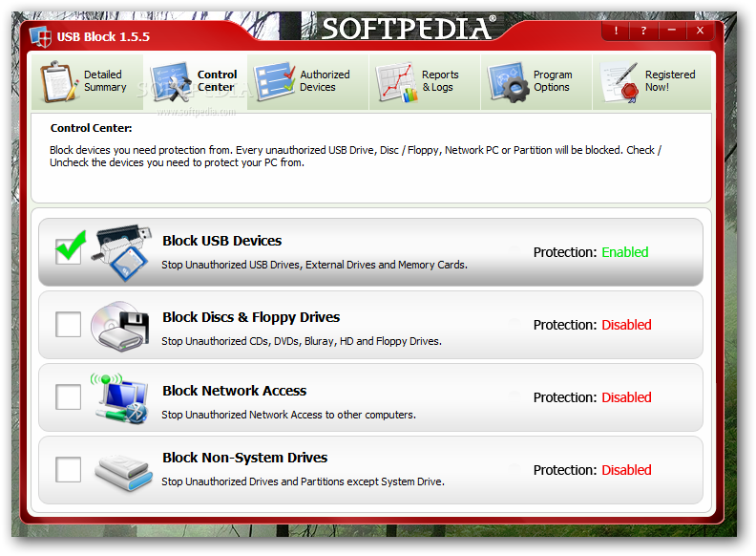Click the Block Network Access heading
Viewport: 756px width, 556px height.
click(234, 391)
